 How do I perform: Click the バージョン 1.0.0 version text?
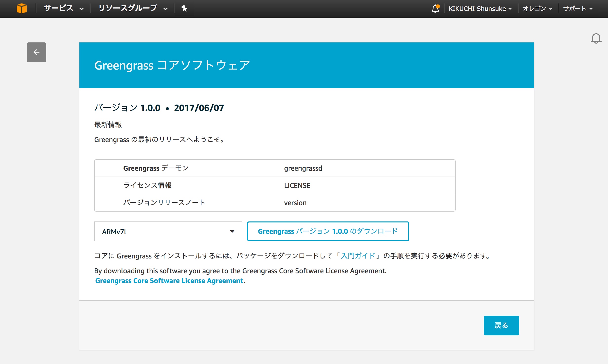point(127,108)
